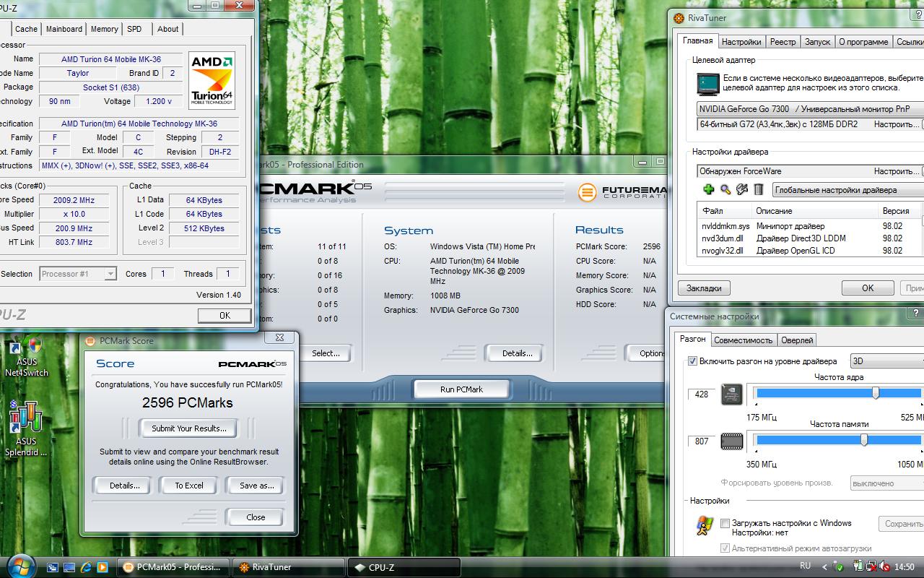The image size is (924, 578).
Task: Open 'Глобальные настройки драйвера' dropdown
Action: pyautogui.click(x=847, y=190)
